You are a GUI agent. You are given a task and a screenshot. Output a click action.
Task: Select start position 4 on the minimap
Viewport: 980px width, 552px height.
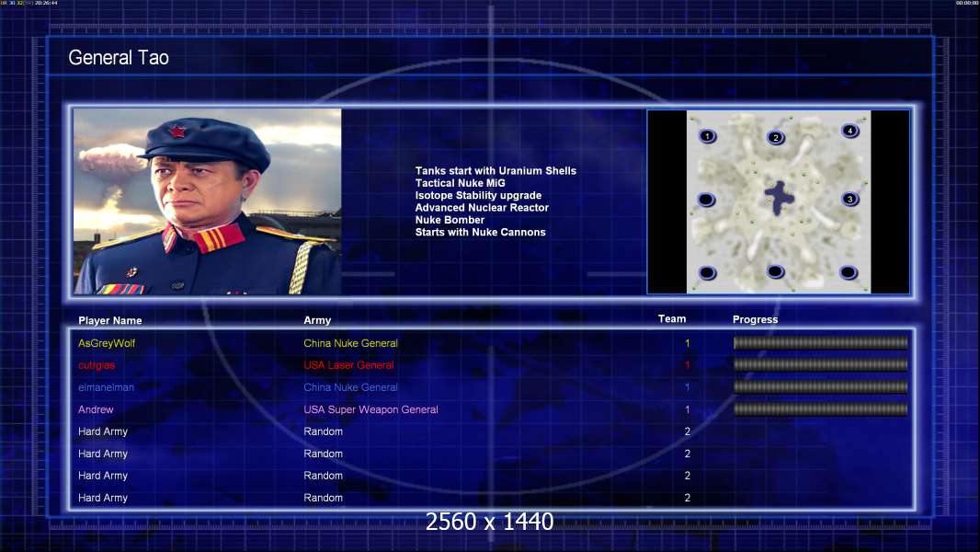point(849,131)
